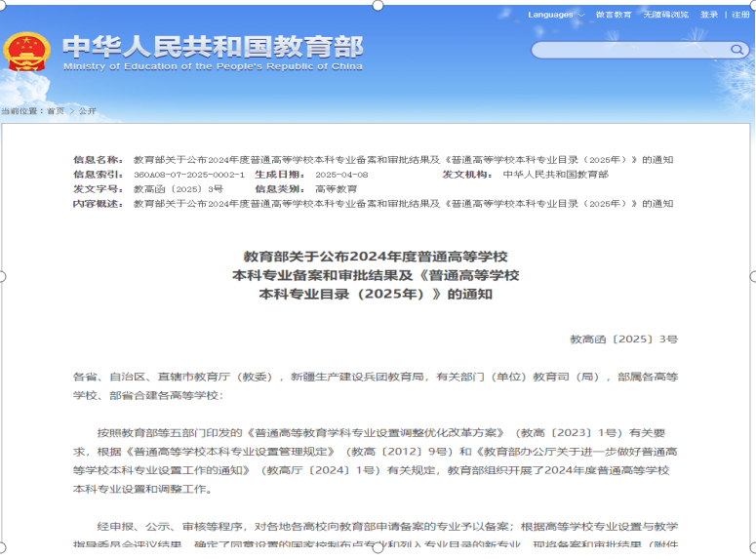Open the 微言教育 link
The image size is (756, 559).
(x=614, y=15)
